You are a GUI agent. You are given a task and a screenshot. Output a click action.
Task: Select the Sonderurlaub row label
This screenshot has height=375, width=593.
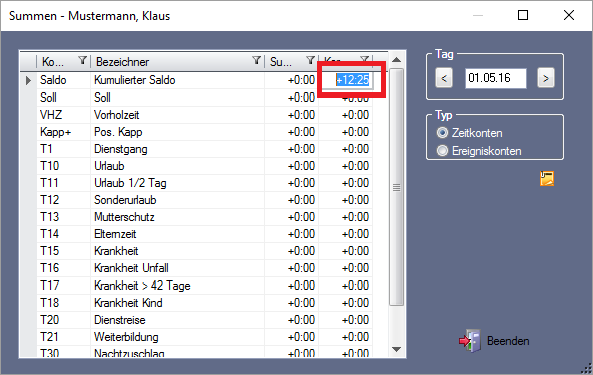[125, 200]
